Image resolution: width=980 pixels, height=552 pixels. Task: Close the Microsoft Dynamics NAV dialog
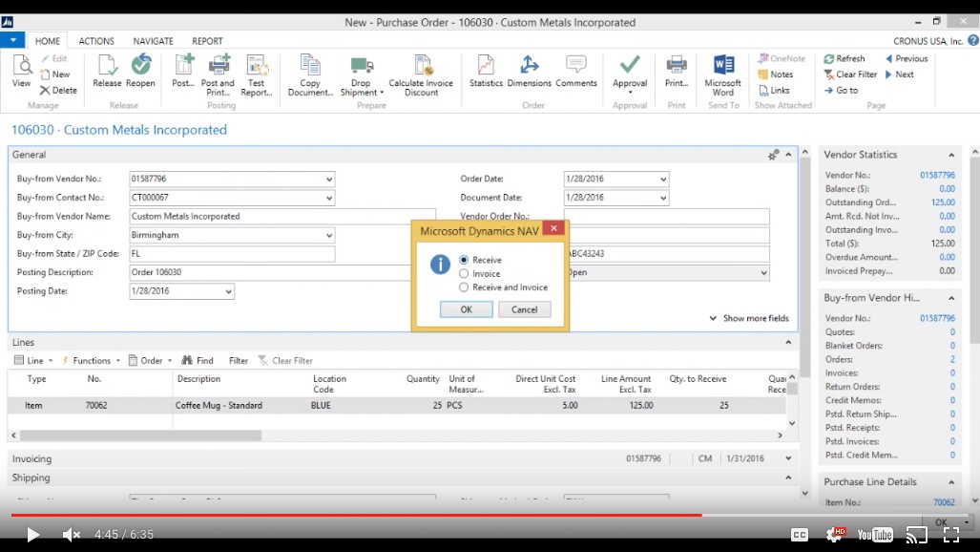[553, 228]
